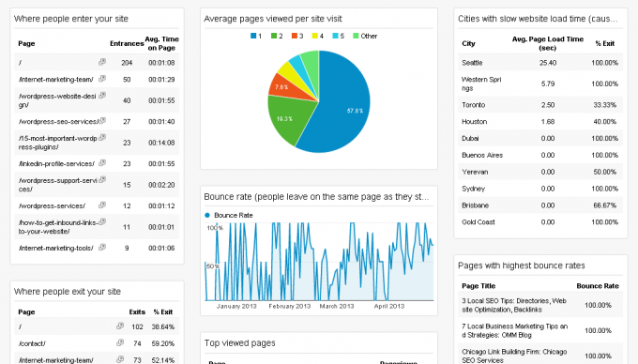Open 'Average pages viewed per site visit' title

[x=273, y=19]
